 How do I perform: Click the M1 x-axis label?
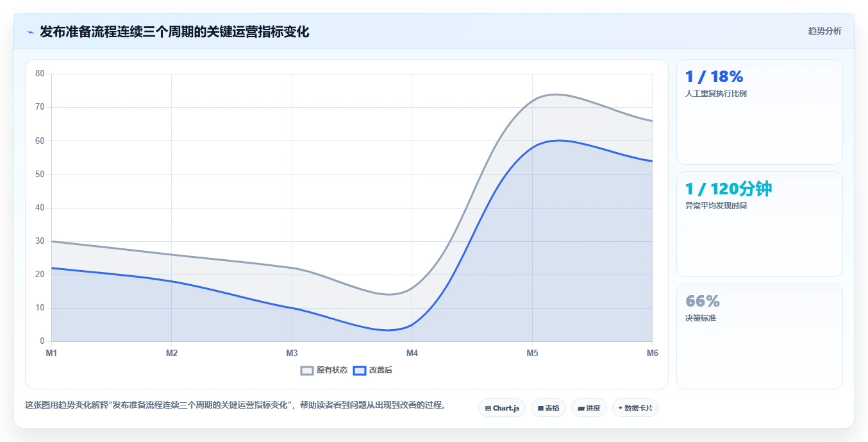(51, 353)
